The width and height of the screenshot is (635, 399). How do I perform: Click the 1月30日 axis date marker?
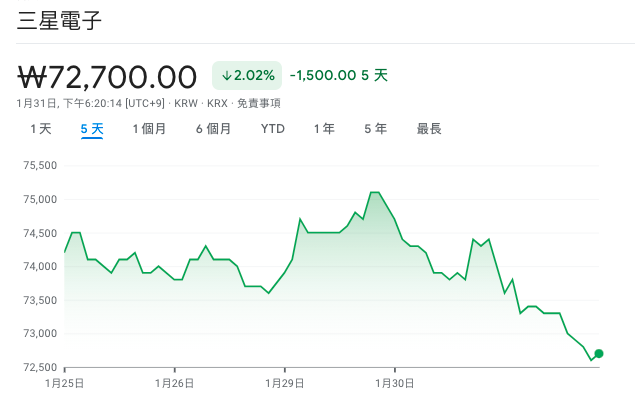pyautogui.click(x=395, y=383)
